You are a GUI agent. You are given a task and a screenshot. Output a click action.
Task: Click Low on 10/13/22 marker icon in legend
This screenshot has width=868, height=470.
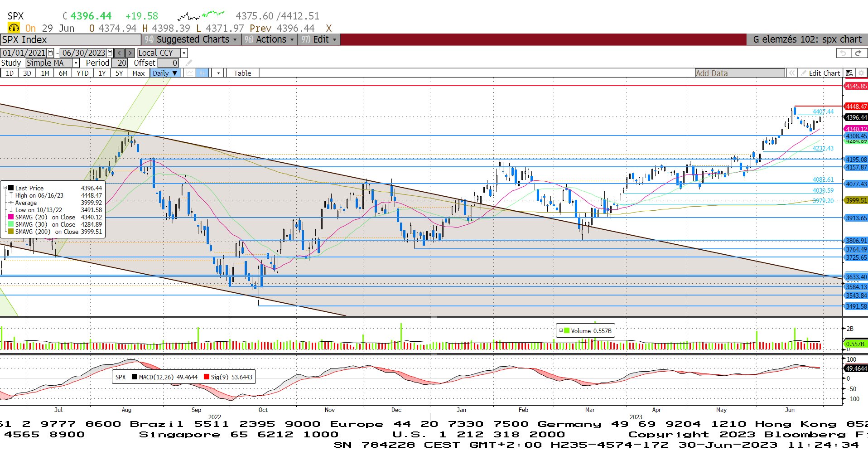click(x=11, y=210)
